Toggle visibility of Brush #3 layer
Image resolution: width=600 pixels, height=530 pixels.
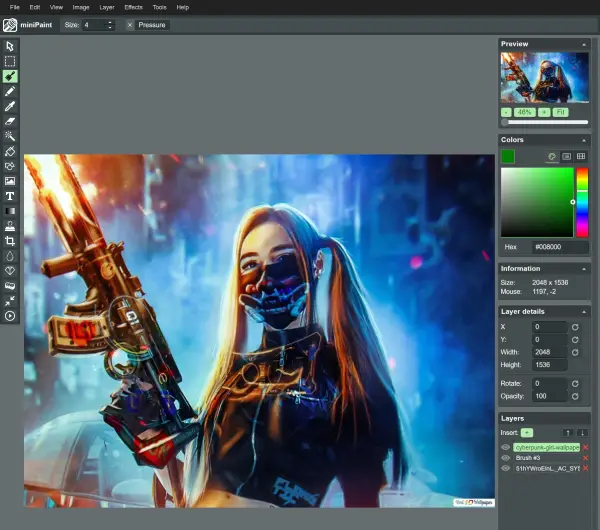tap(505, 458)
